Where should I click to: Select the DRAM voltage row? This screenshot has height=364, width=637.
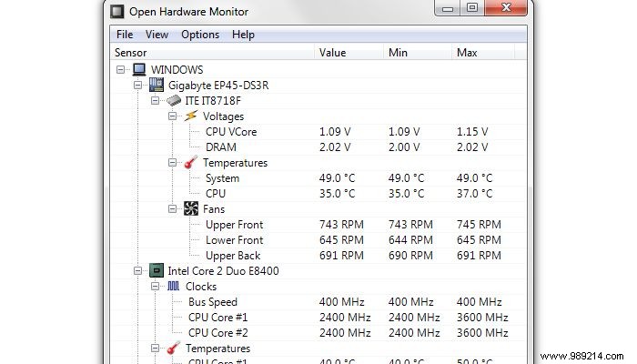point(318,147)
